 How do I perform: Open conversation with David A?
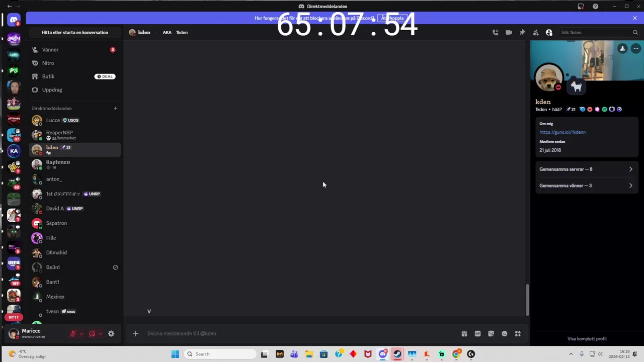click(x=74, y=208)
